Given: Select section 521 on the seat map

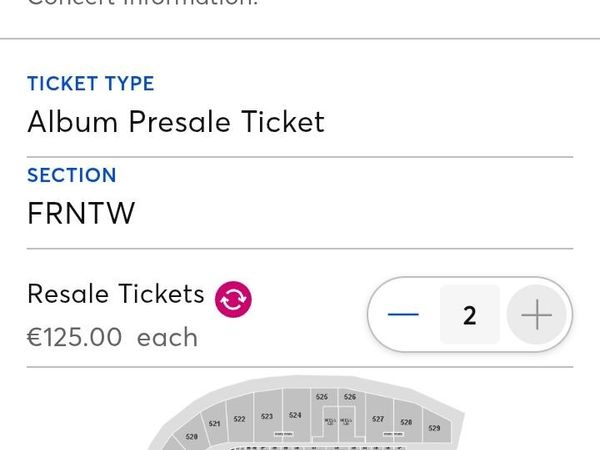Looking at the screenshot, I should coord(214,423).
